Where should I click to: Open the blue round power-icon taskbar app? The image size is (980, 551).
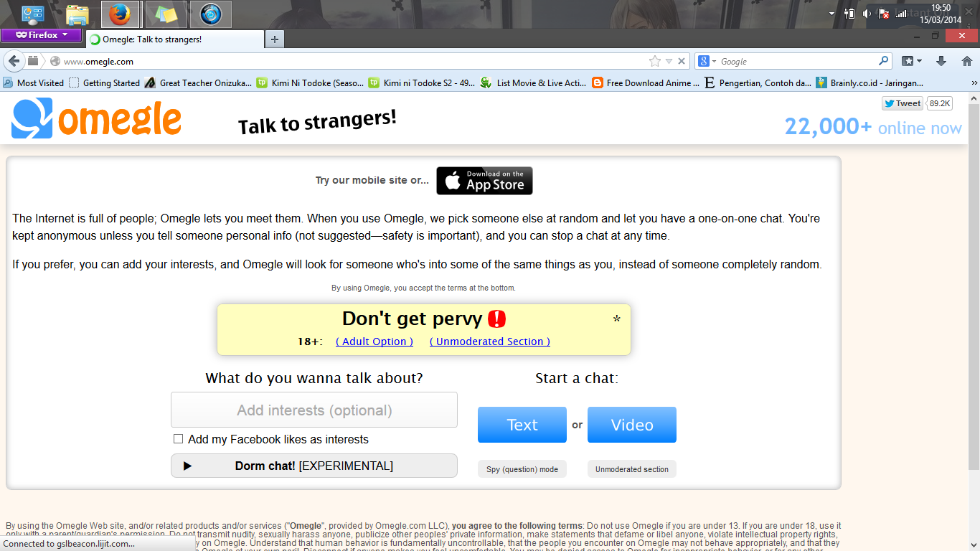211,14
